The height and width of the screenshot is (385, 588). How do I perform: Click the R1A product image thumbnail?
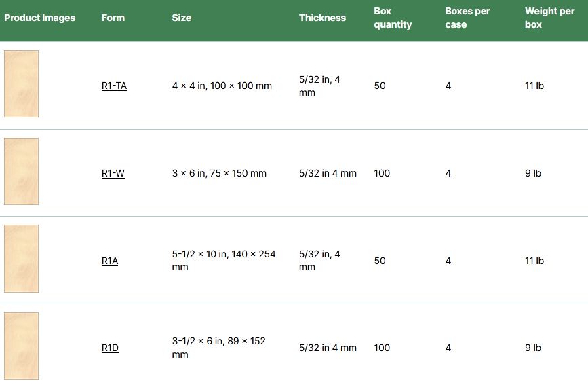(22, 259)
